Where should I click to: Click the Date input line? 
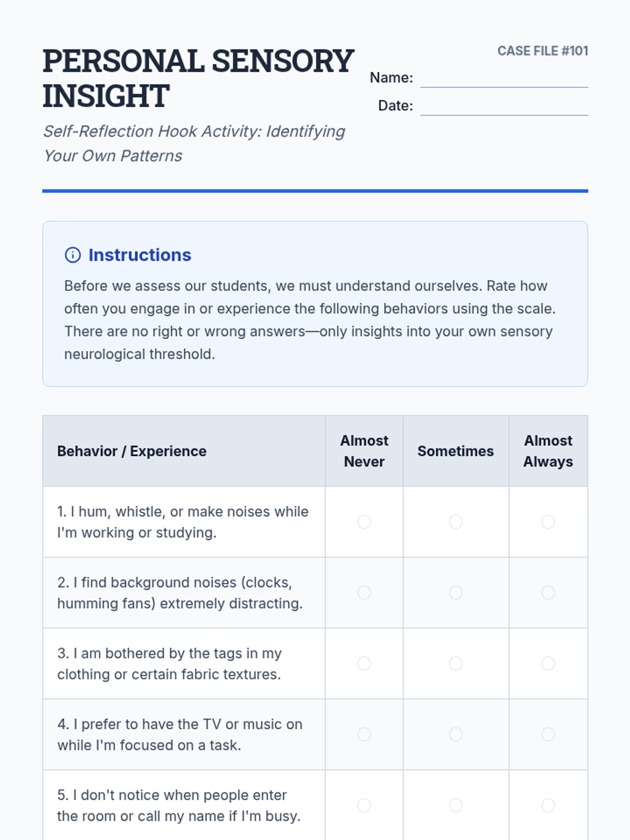point(504,107)
